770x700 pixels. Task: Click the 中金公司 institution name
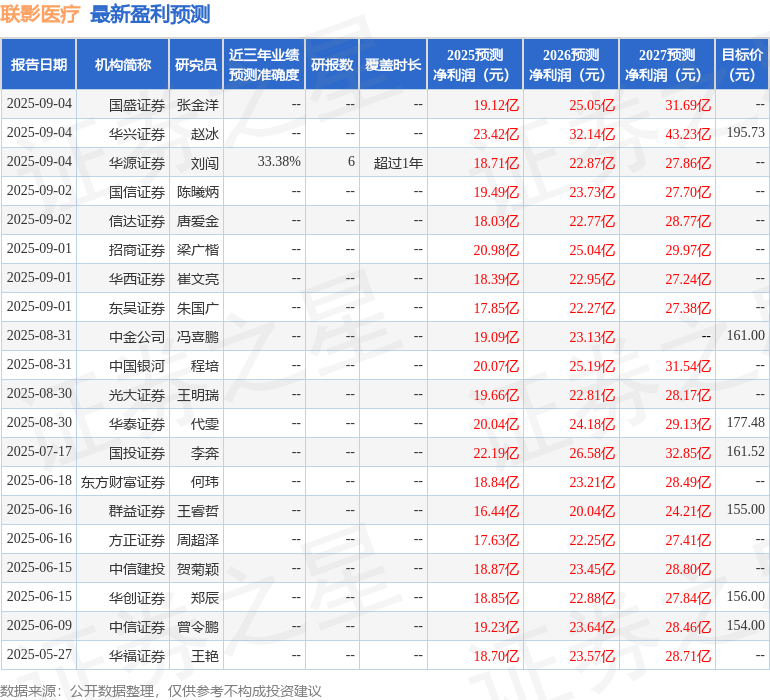[x=136, y=337]
